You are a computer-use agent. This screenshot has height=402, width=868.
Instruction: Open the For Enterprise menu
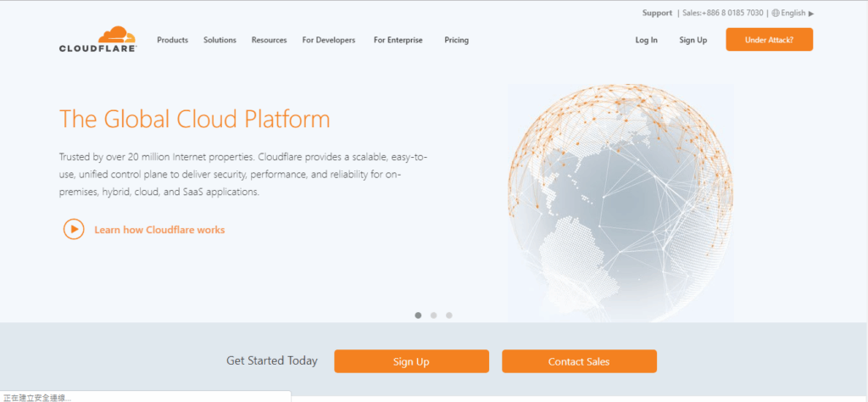[398, 40]
